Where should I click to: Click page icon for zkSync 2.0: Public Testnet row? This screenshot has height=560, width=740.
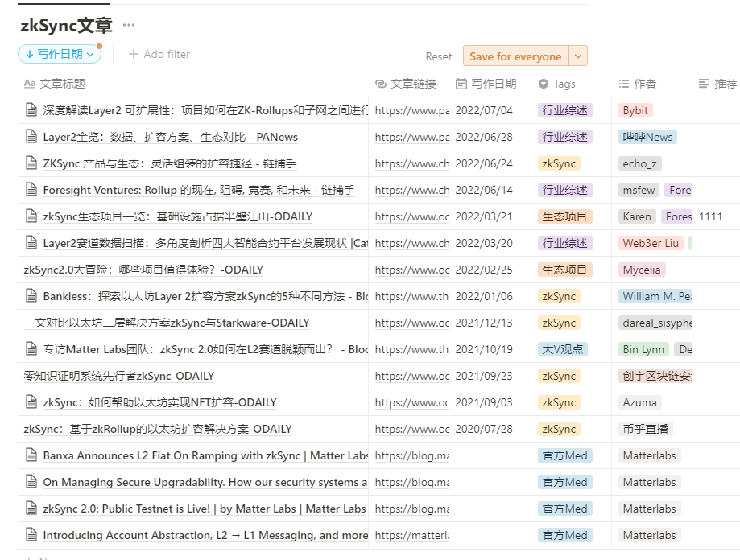pyautogui.click(x=31, y=509)
